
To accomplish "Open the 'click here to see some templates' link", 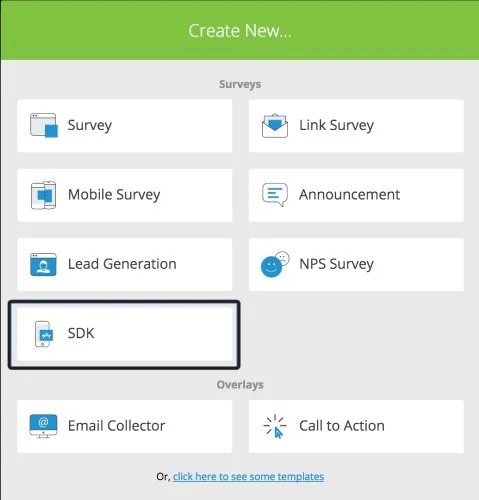I will point(248,476).
